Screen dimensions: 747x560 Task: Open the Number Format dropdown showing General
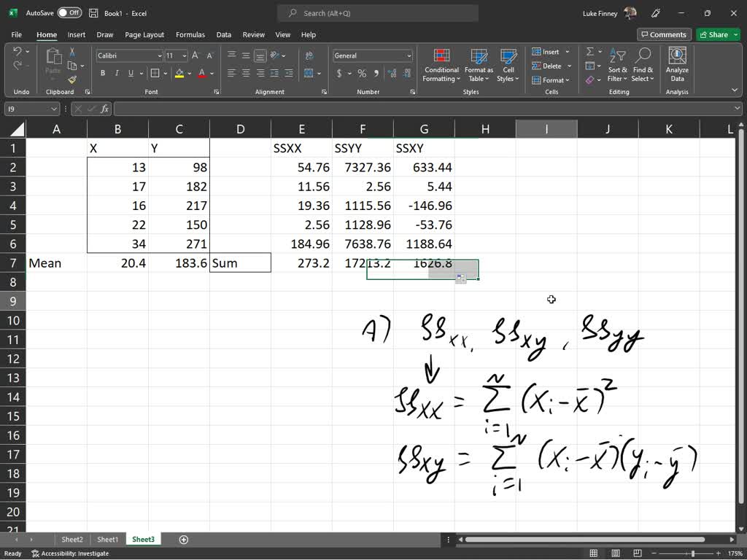coord(372,55)
